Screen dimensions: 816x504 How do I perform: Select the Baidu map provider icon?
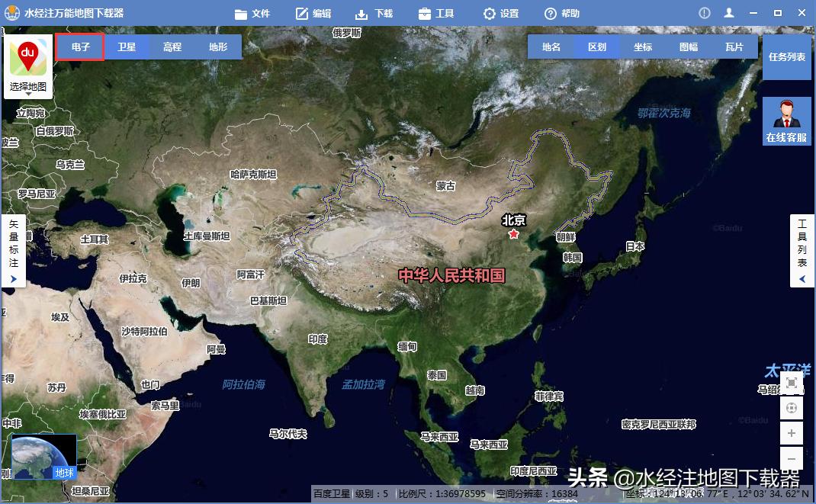tap(27, 57)
